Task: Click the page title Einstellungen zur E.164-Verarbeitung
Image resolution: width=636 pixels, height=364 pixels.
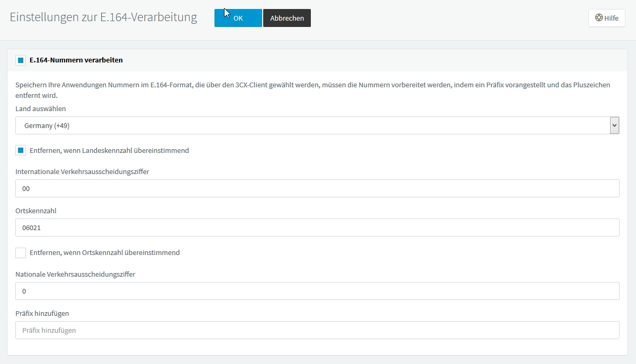Action: click(103, 17)
